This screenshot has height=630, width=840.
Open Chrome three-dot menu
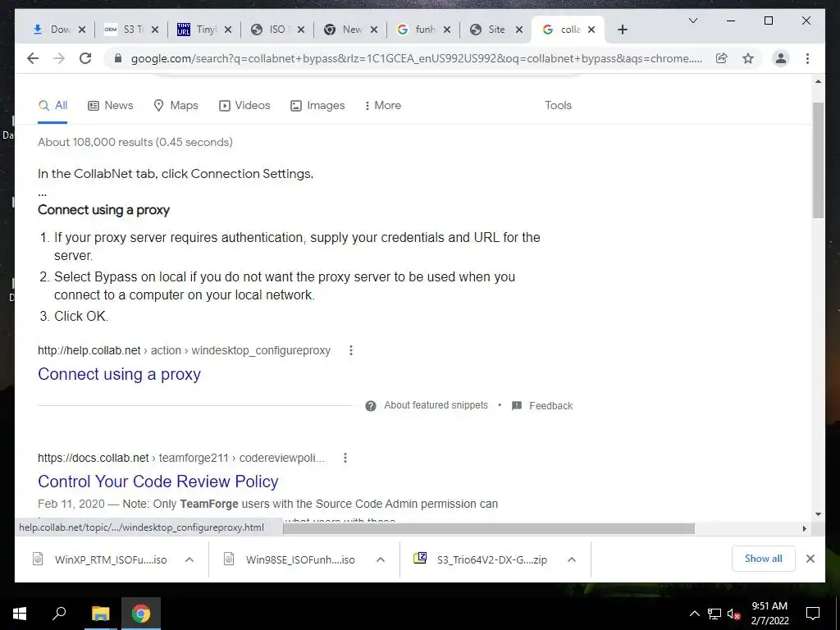pyautogui.click(x=807, y=58)
